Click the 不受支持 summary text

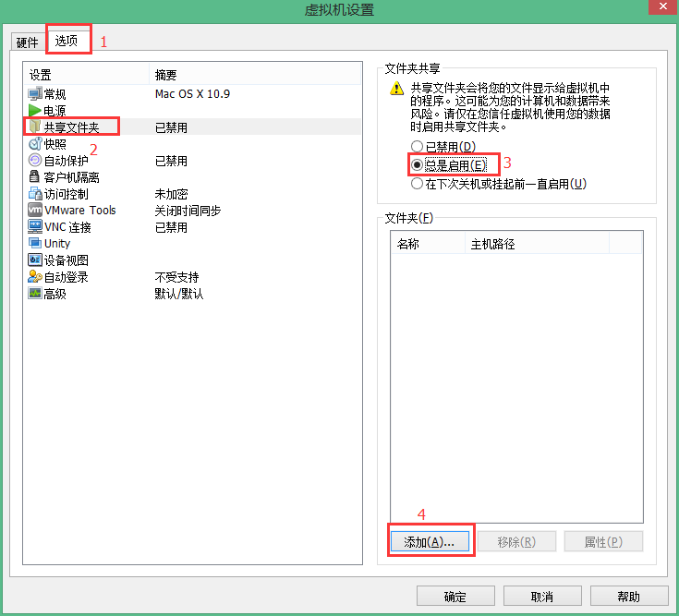tap(176, 277)
